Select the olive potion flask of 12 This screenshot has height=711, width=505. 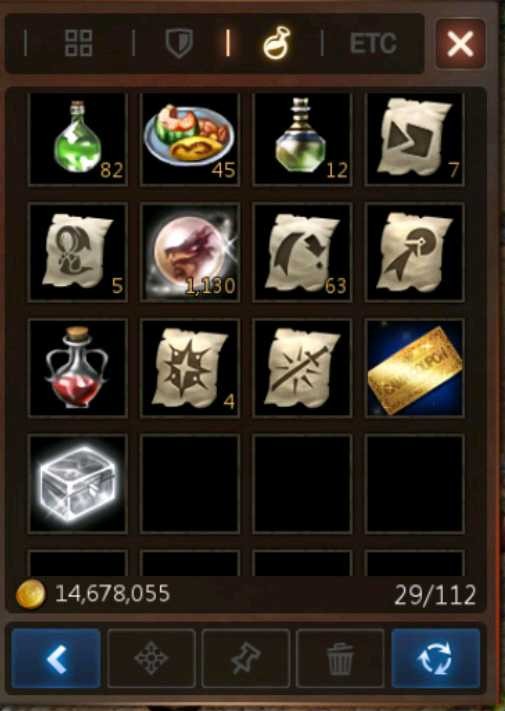[302, 139]
